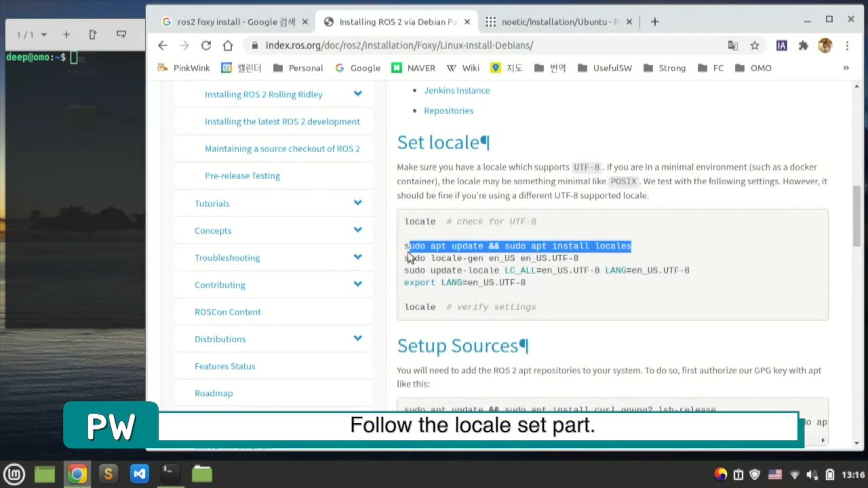
Task: Launch Chrome from the taskbar
Action: 77,474
